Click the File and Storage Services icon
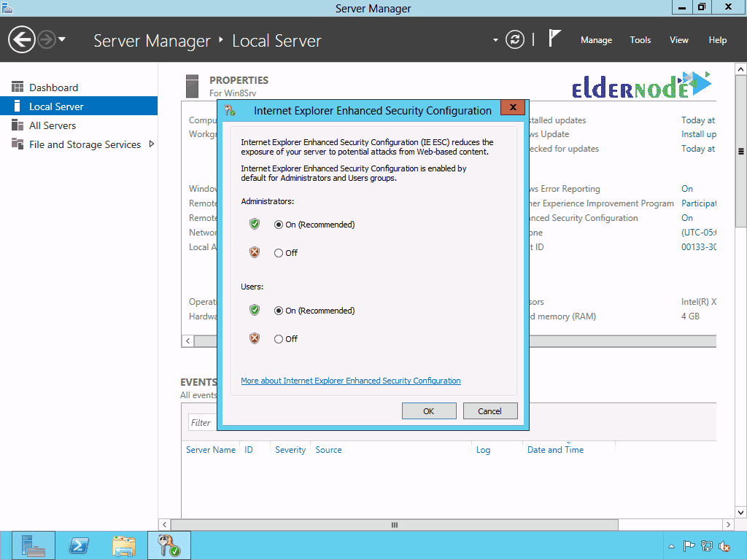 click(18, 144)
